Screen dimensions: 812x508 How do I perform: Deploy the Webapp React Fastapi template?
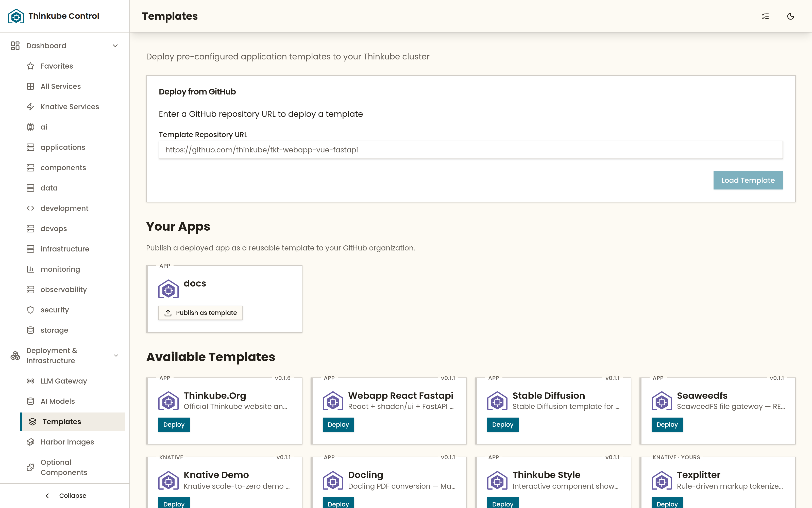tap(338, 425)
